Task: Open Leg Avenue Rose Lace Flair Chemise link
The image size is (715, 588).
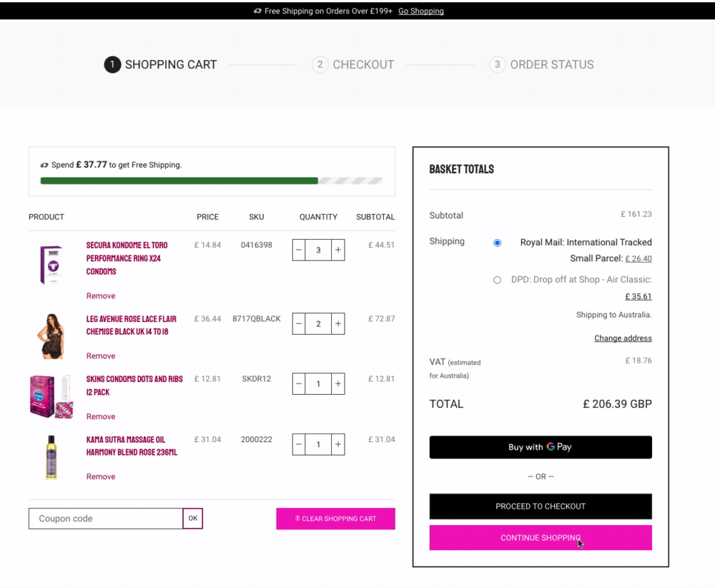Action: (x=132, y=325)
